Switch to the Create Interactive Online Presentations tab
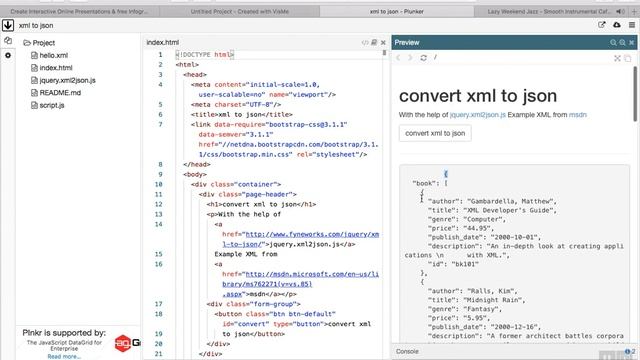Image resolution: width=640 pixels, height=360 pixels. [79, 11]
